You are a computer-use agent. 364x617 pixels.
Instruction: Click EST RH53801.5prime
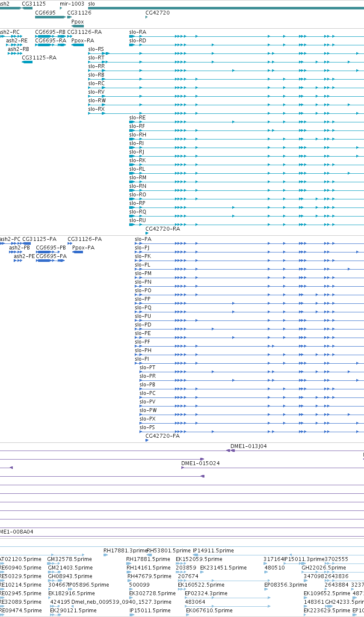pyautogui.click(x=169, y=551)
